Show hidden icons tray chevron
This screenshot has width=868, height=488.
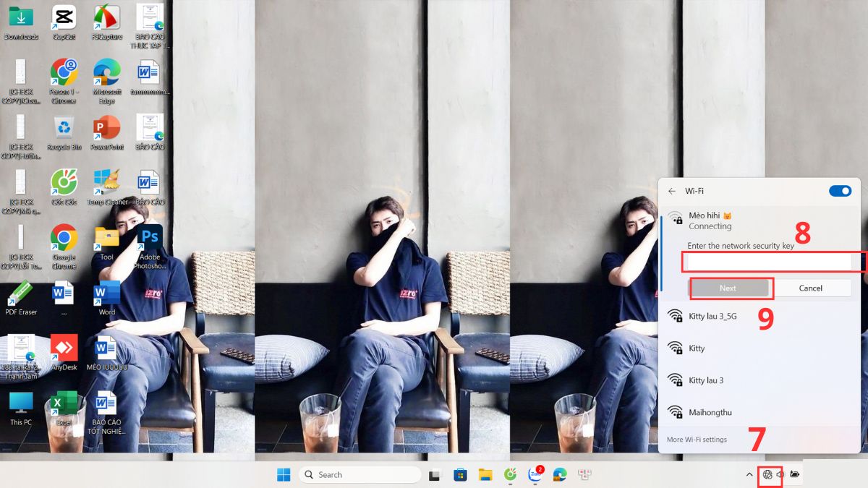click(749, 475)
